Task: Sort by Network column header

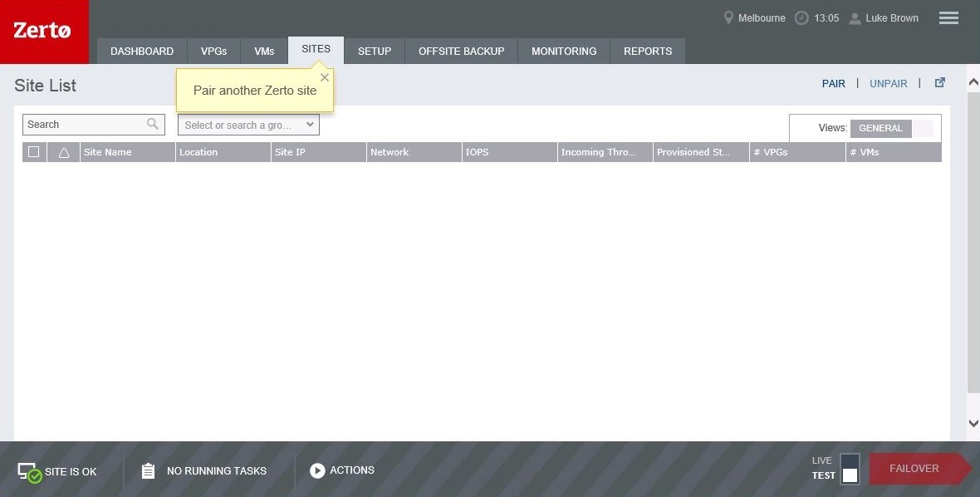Action: [414, 152]
